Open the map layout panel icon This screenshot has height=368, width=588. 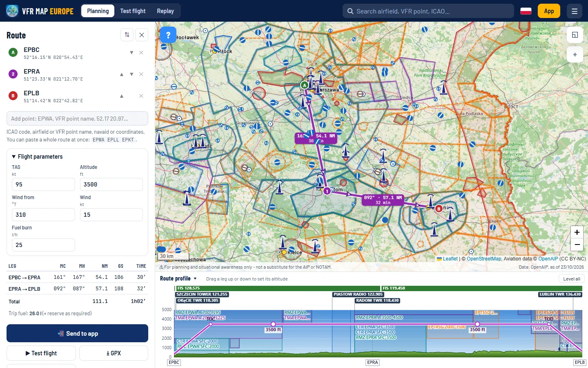coord(575,35)
